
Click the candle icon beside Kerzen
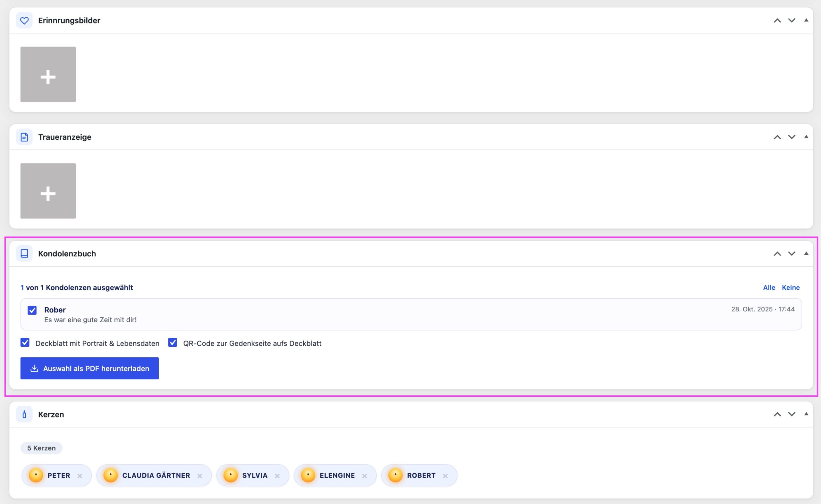24,414
